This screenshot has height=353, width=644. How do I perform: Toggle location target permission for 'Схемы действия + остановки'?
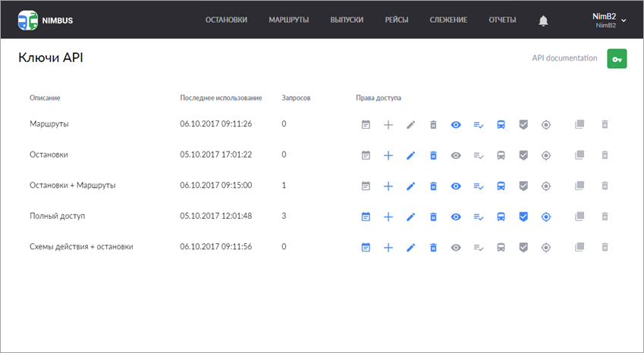pos(545,247)
